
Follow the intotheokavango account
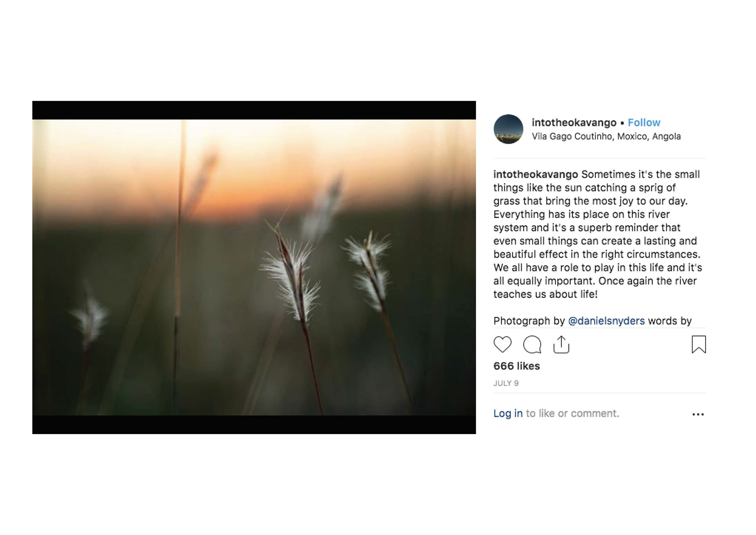pos(644,123)
